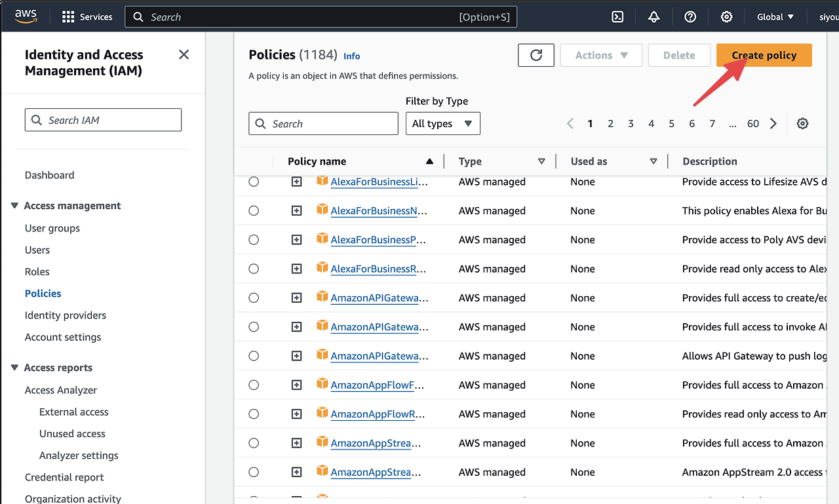Select the AmazonAppFlowF policy radio button
Image resolution: width=839 pixels, height=504 pixels.
coord(254,385)
